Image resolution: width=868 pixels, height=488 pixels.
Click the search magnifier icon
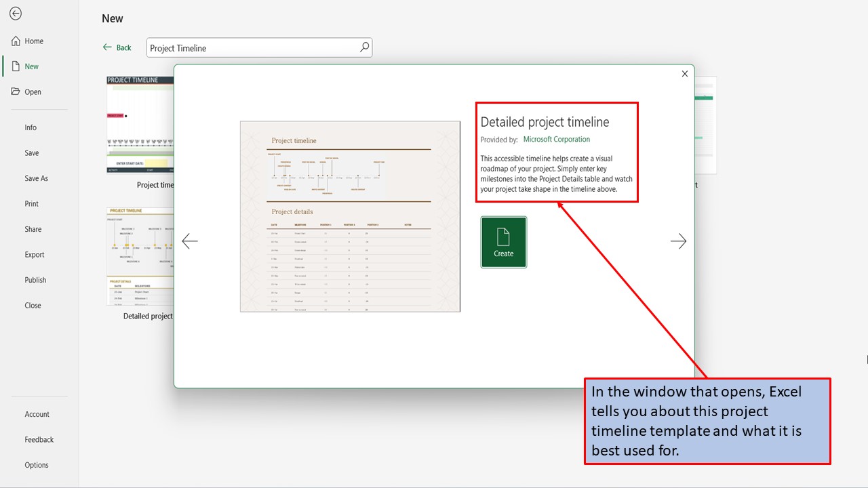(364, 47)
